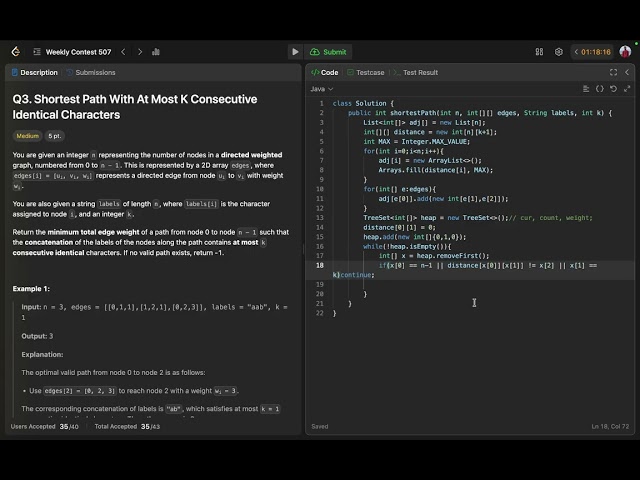Switch to the Code tab

(325, 72)
